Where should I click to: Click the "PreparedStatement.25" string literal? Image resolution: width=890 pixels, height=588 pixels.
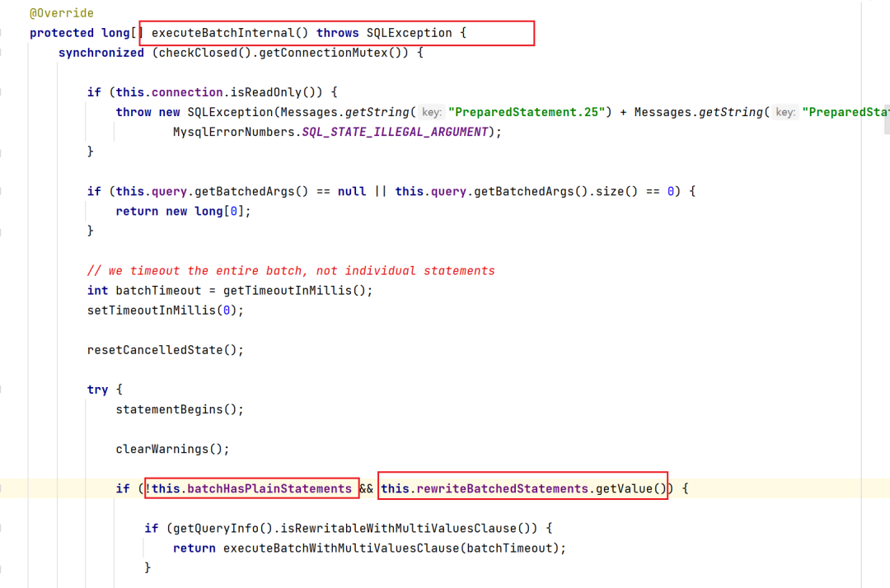click(526, 112)
